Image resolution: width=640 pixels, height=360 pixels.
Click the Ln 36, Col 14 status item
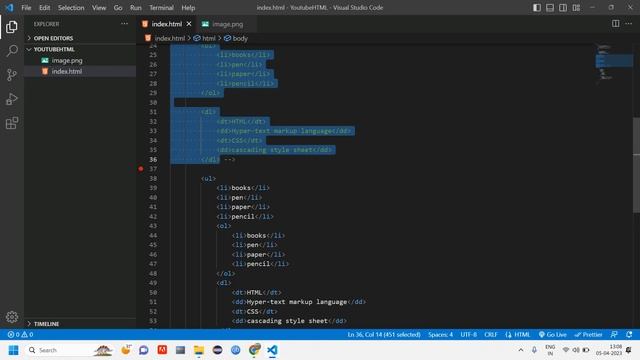tap(384, 334)
